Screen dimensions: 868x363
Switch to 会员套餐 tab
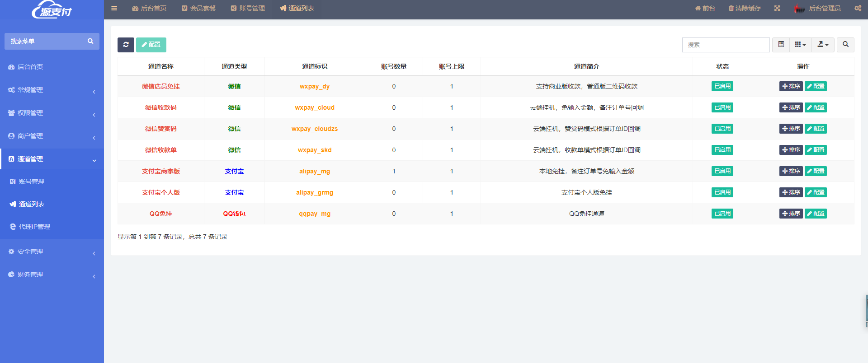tap(198, 8)
